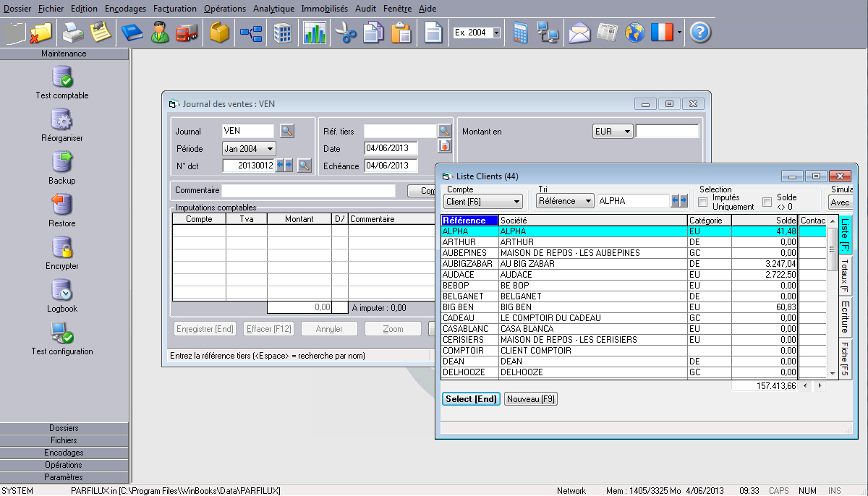The image size is (868, 496).
Task: Open the Facturation menu
Action: (175, 9)
